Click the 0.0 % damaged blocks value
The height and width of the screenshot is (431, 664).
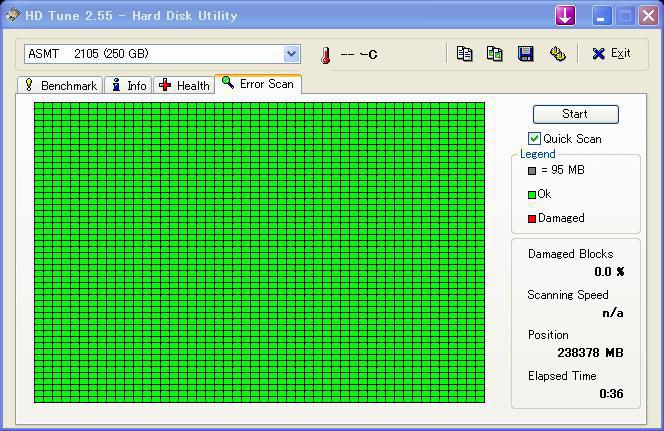tap(609, 272)
